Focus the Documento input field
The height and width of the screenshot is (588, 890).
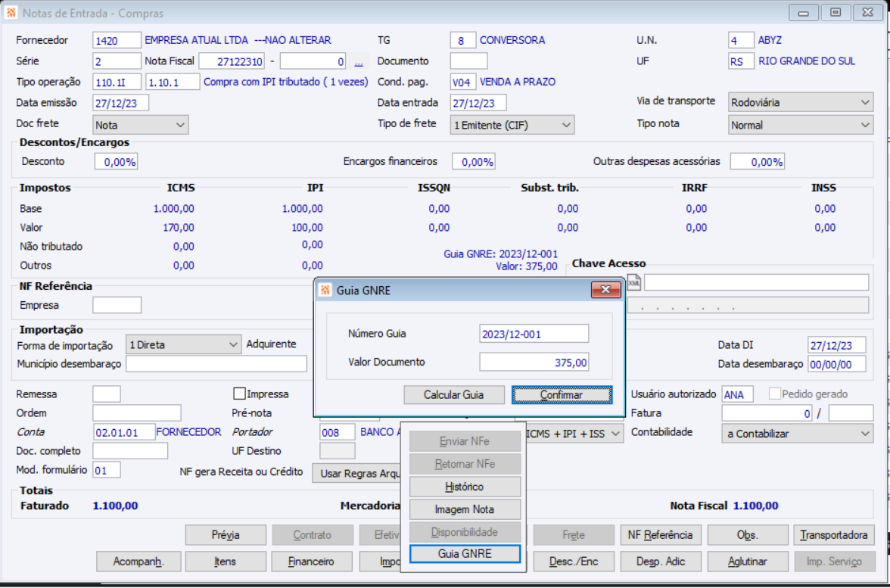pos(469,61)
